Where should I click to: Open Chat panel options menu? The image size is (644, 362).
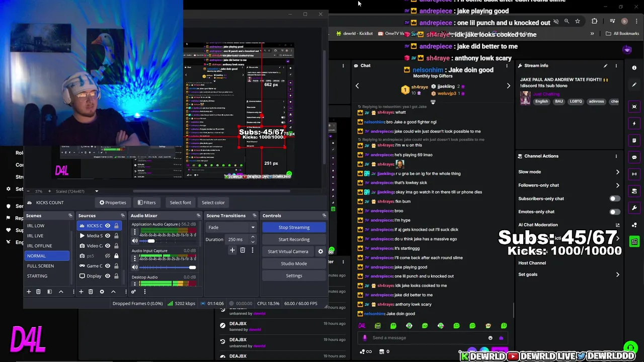(507, 66)
